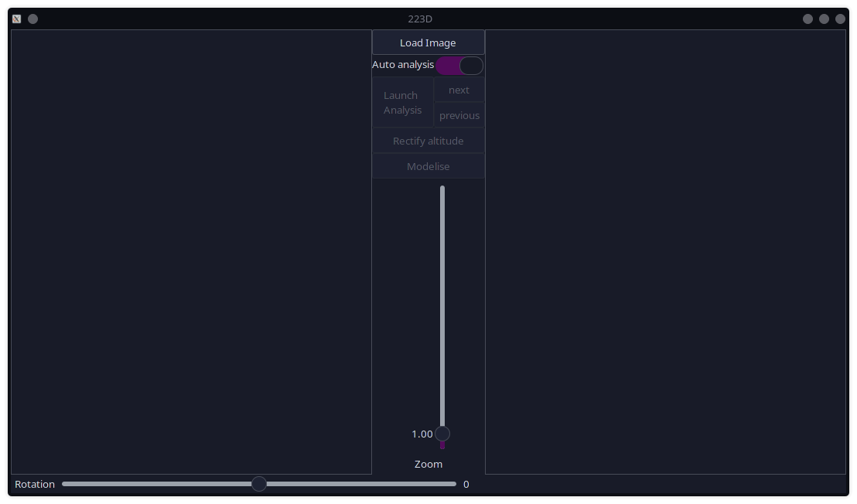The image size is (857, 504).
Task: Click the Load Image button
Action: click(428, 43)
